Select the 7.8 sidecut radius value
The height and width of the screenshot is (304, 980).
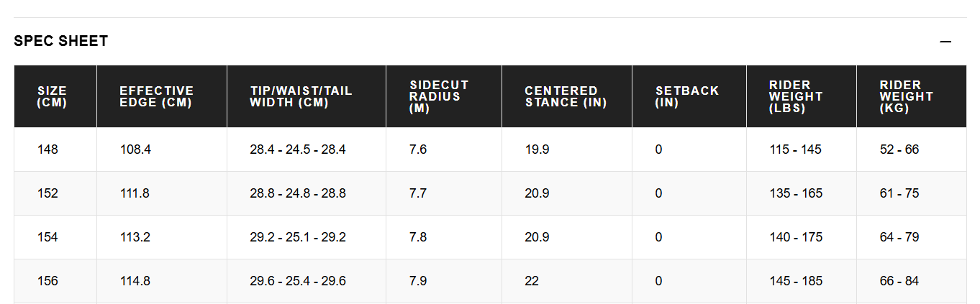tap(418, 237)
